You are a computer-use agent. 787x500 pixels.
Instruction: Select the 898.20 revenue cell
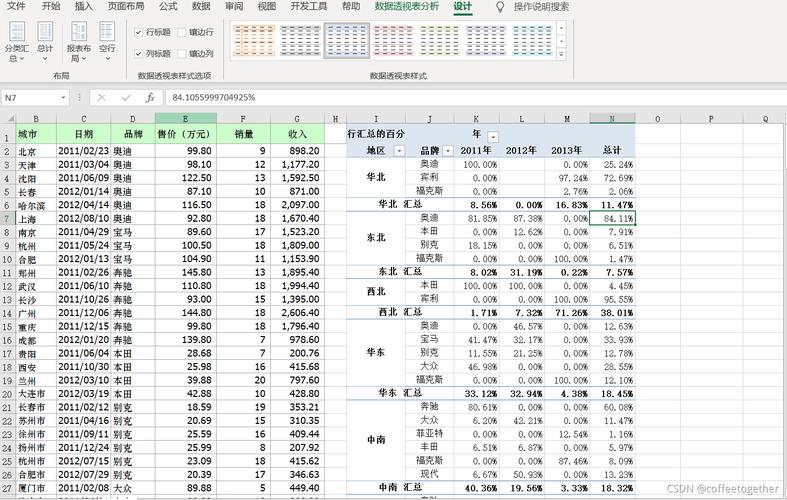297,151
